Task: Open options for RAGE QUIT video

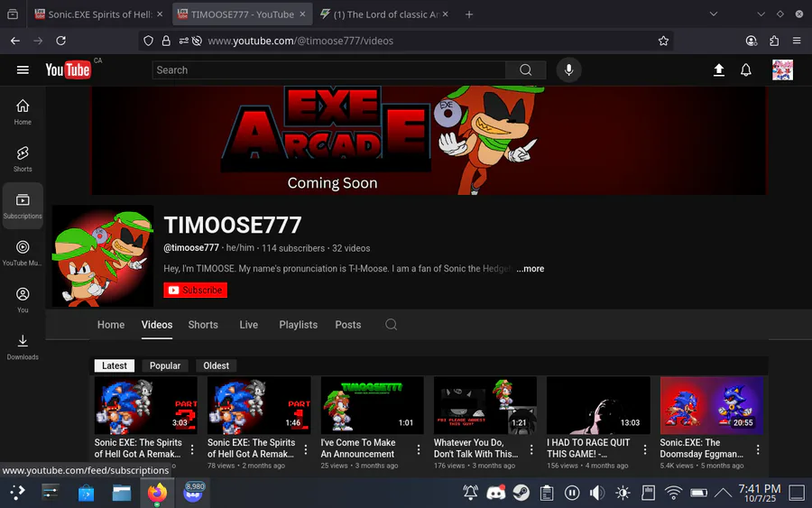Action: point(645,449)
